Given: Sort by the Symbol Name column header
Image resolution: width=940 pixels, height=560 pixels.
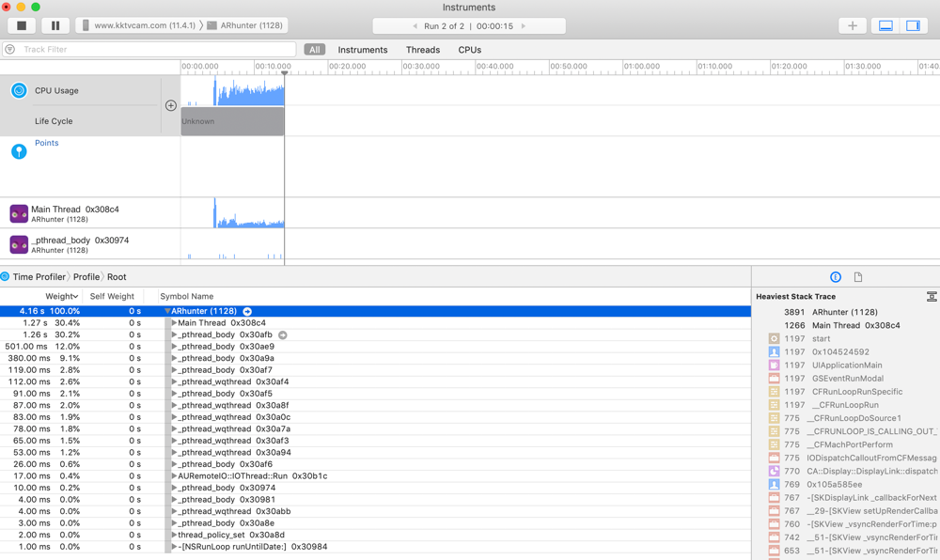Looking at the screenshot, I should click(x=186, y=297).
